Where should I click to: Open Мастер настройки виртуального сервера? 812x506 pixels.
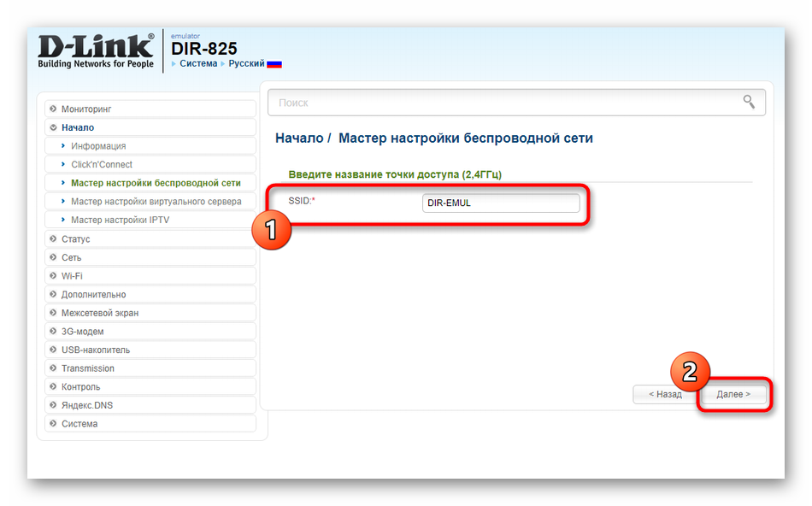click(156, 202)
